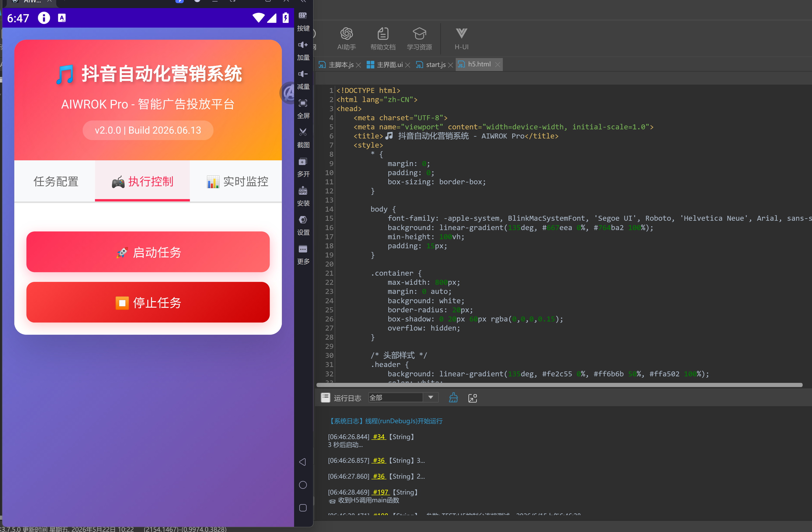The height and width of the screenshot is (532, 812).
Task: Click the Android back navigation triangle
Action: [x=303, y=462]
